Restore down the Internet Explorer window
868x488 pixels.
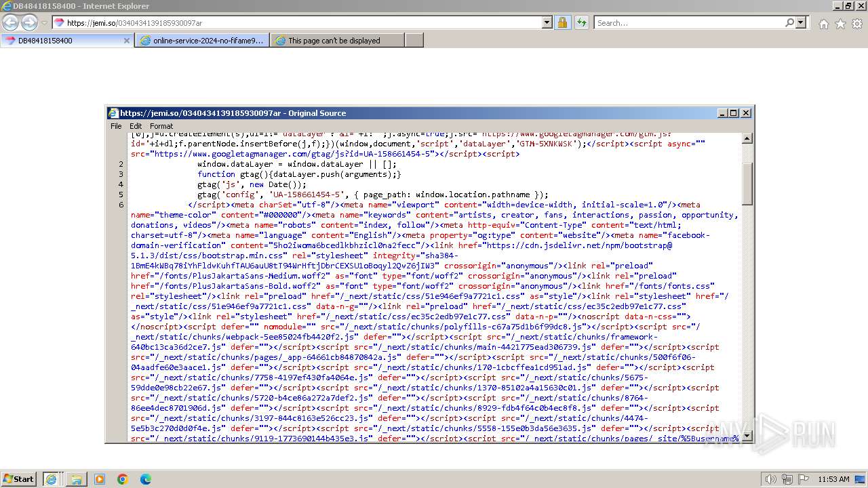[848, 6]
